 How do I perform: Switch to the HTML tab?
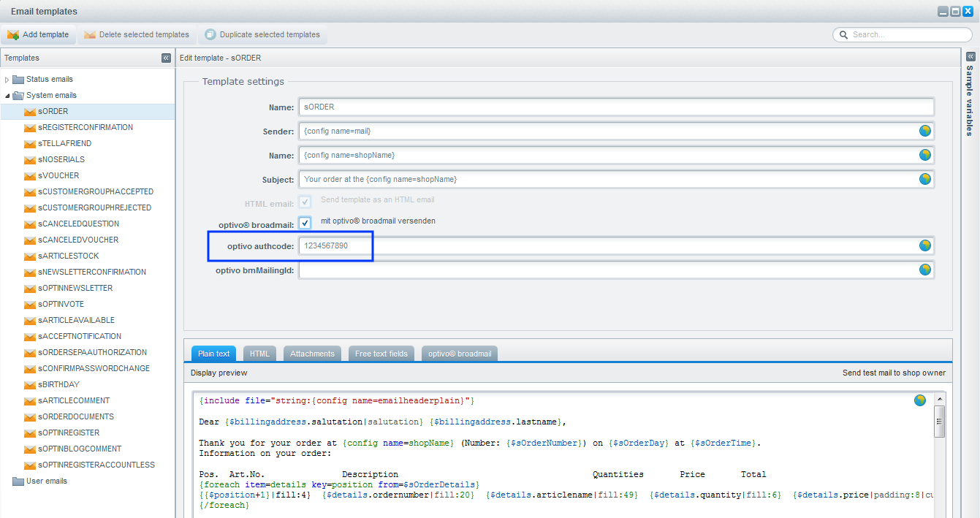pos(259,354)
